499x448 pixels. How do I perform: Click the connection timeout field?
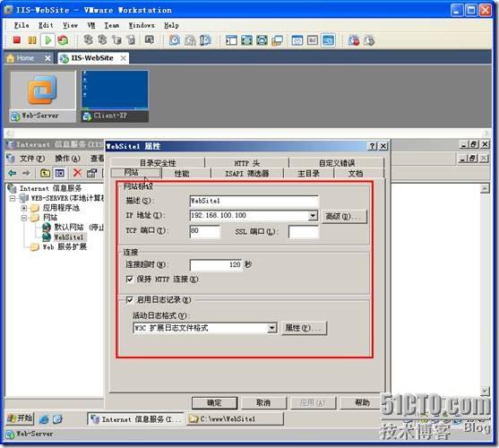pos(216,264)
